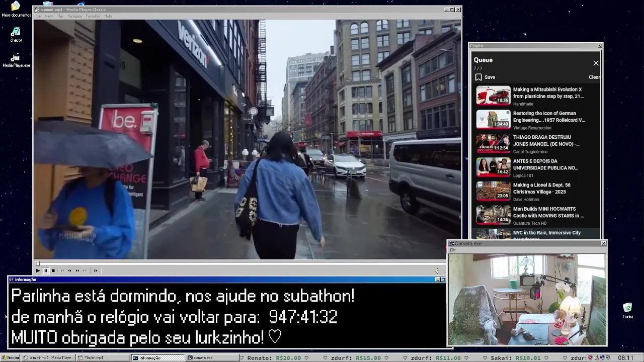Click the 'Handmade' channel name
644x362 pixels.
tap(523, 104)
